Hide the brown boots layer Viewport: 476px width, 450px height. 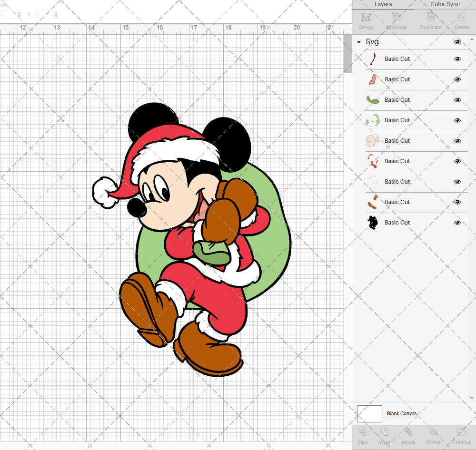coord(457,202)
